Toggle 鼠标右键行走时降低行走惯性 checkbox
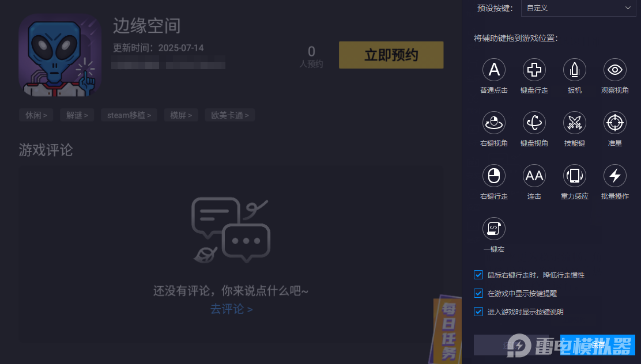641x364 pixels. (478, 275)
